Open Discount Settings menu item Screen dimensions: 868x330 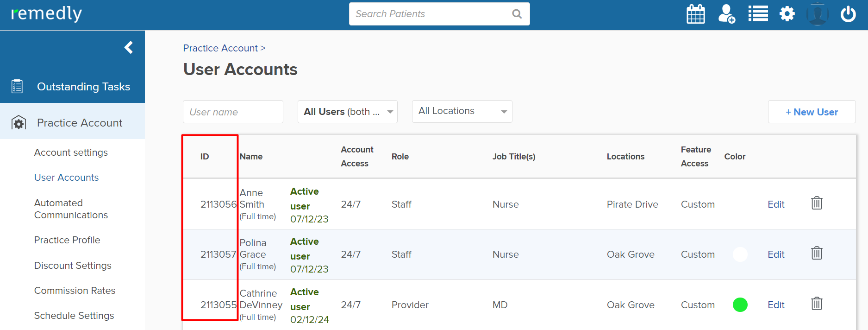pyautogui.click(x=73, y=266)
